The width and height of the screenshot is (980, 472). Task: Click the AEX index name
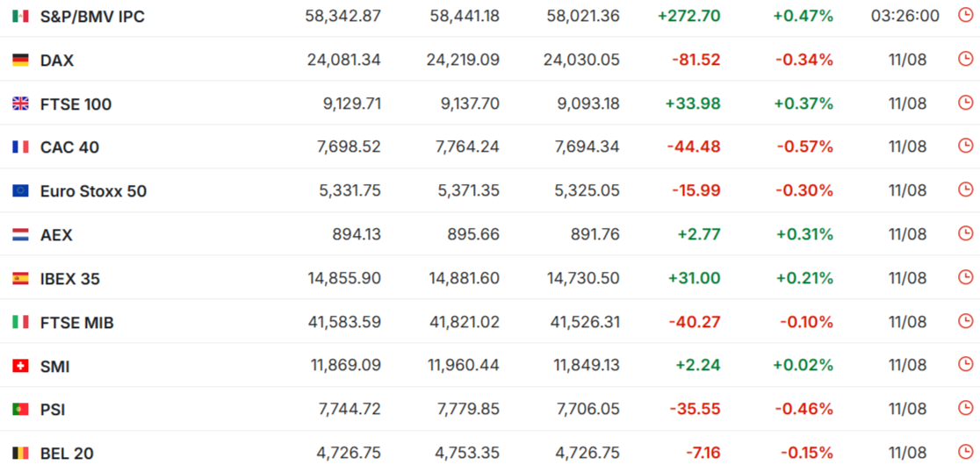click(x=56, y=235)
